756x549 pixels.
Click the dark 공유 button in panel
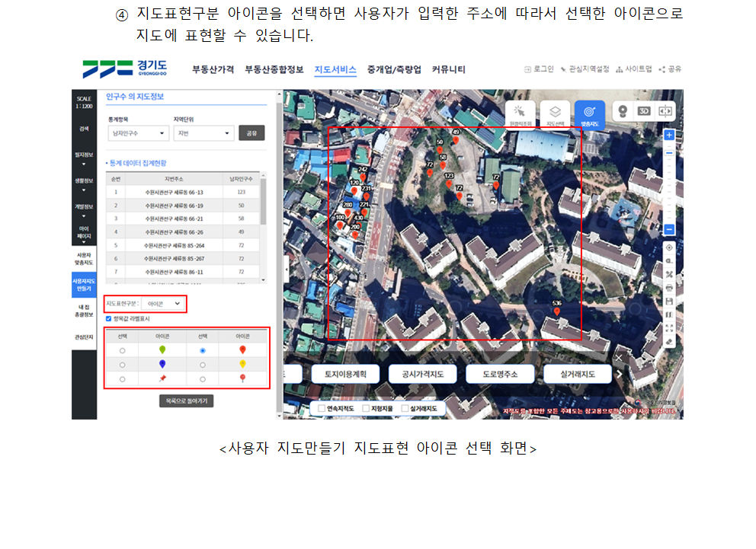[x=251, y=133]
